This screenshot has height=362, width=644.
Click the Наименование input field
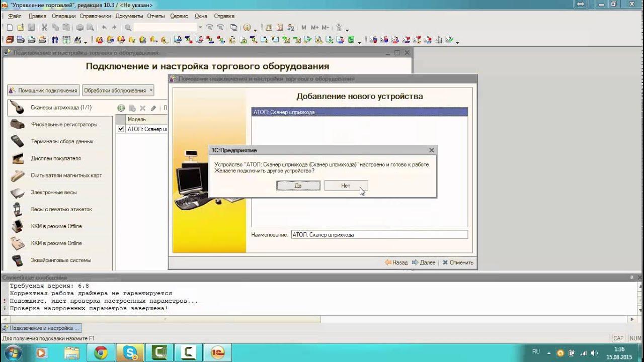[x=379, y=235]
